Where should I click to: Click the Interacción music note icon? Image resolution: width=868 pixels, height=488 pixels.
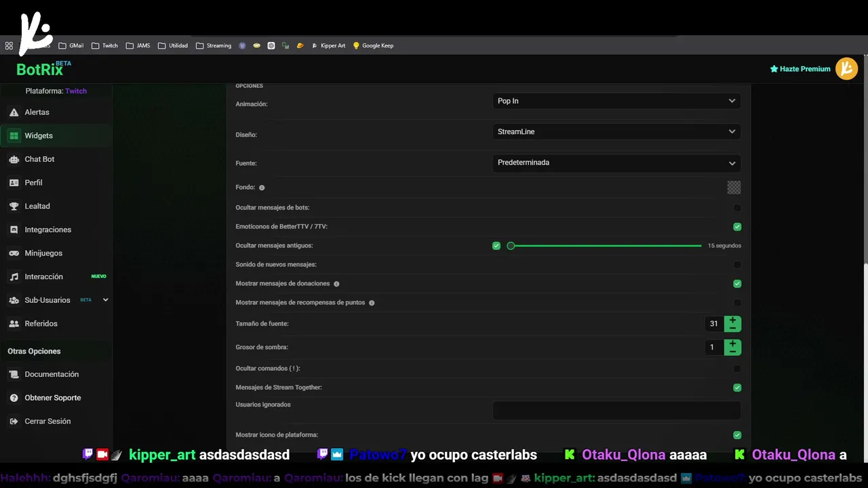click(14, 277)
